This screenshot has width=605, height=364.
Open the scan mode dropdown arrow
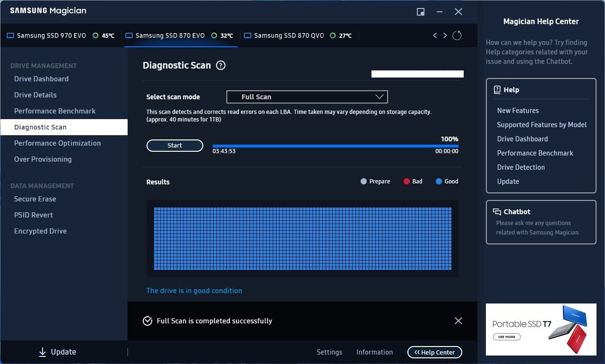coord(379,97)
